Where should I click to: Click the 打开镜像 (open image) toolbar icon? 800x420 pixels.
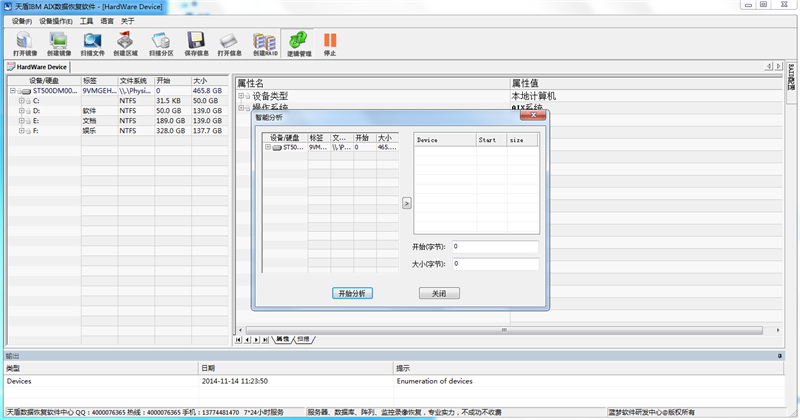24,44
